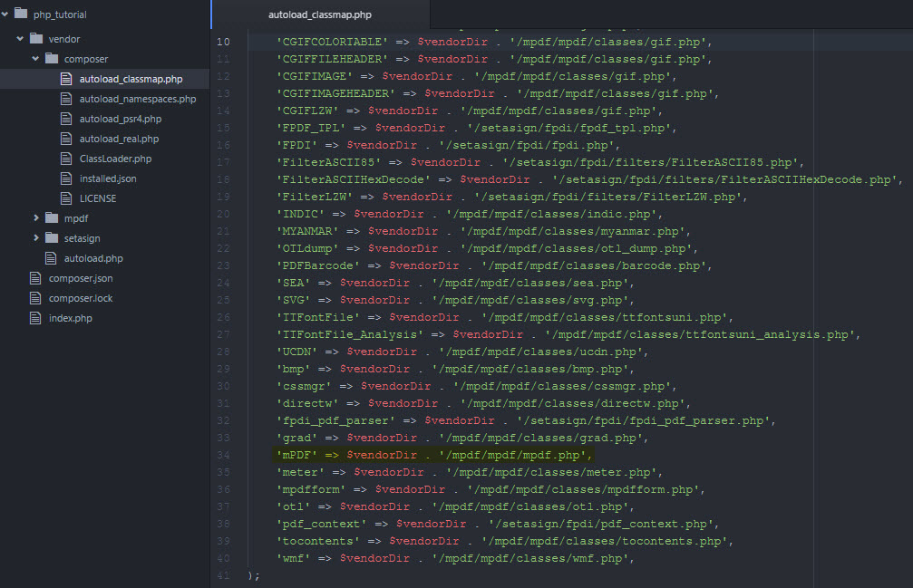Click the LICENSE file icon
This screenshot has height=588, width=913.
point(66,198)
